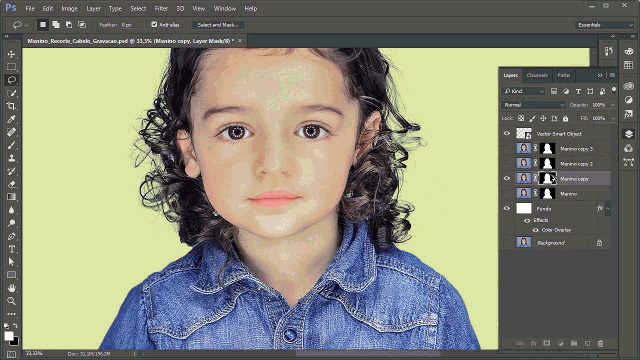Open the Image menu

[69, 8]
